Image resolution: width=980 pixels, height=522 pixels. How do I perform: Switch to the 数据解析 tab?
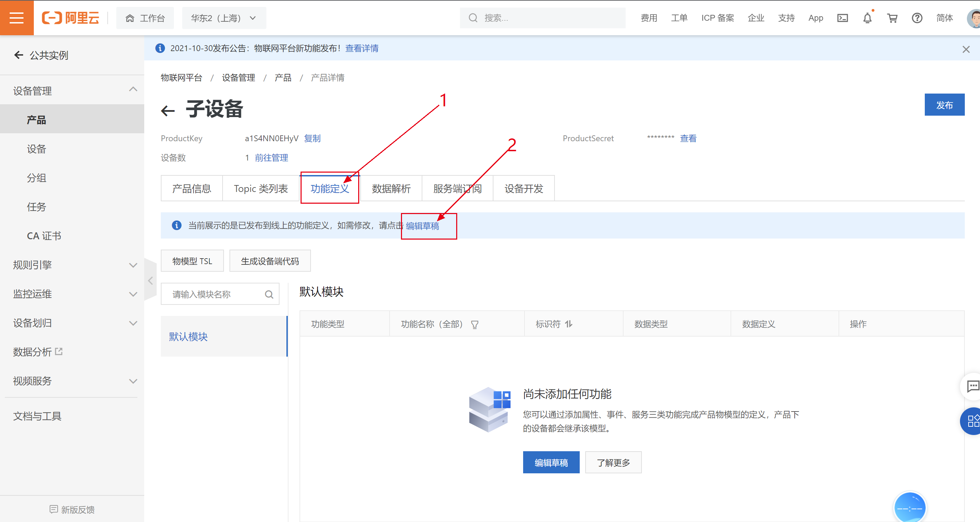point(391,188)
